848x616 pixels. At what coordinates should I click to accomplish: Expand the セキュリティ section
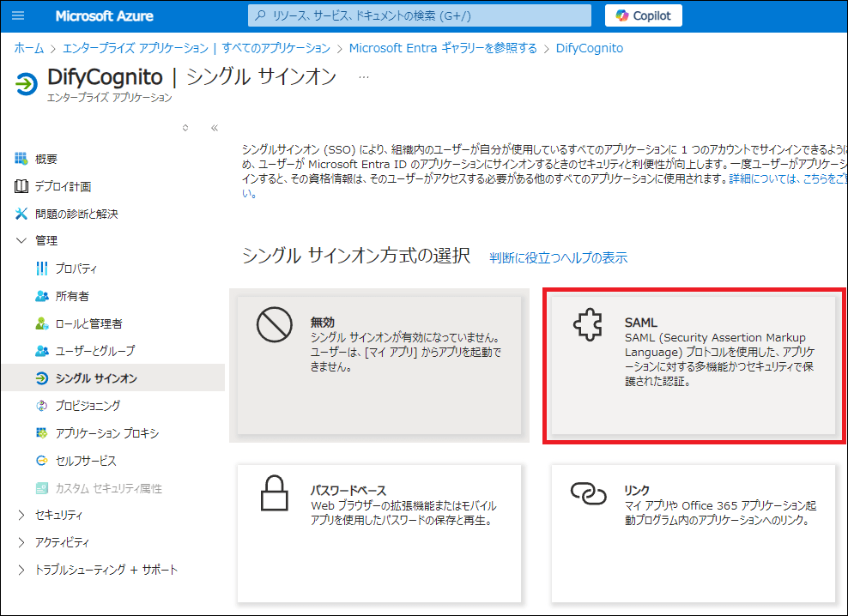[x=21, y=516]
